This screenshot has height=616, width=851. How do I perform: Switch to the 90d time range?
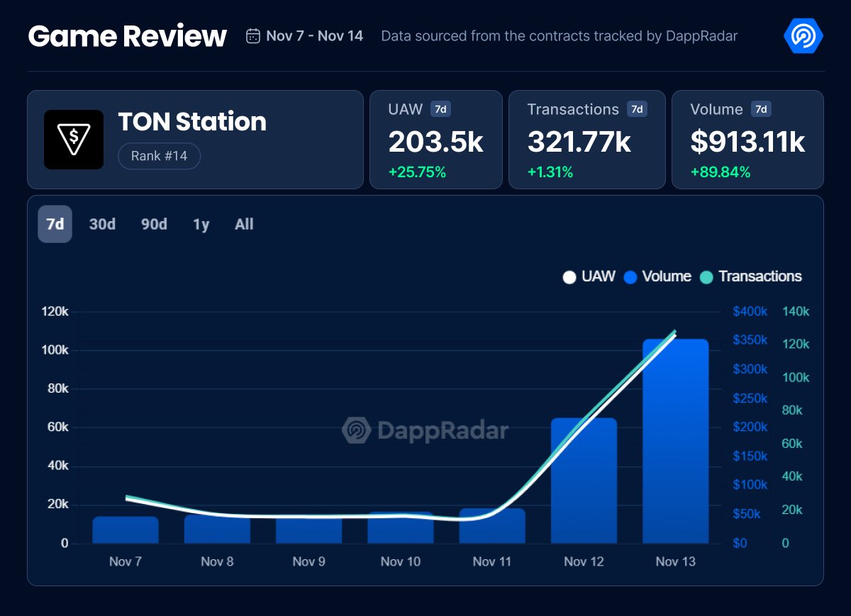152,224
